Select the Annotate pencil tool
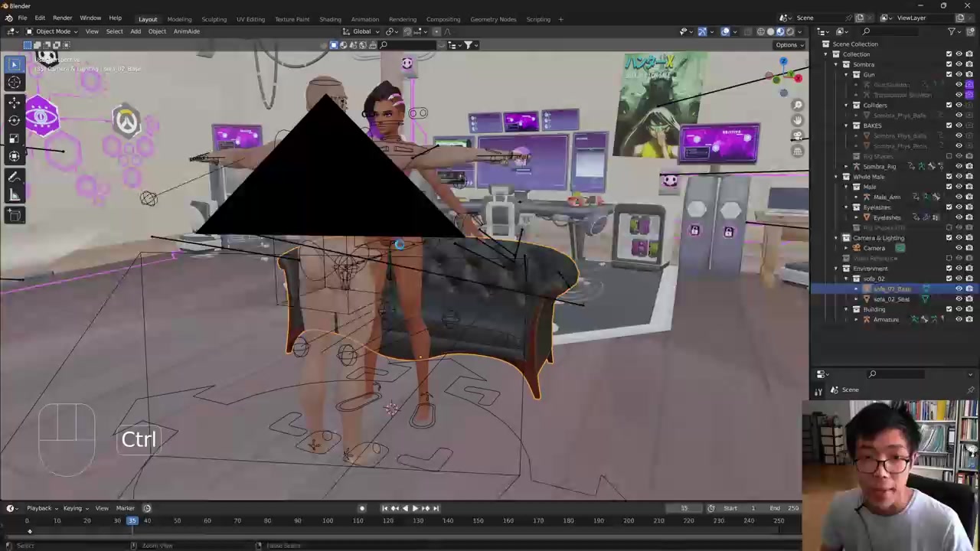Screen dimensions: 980x551 [x=14, y=176]
